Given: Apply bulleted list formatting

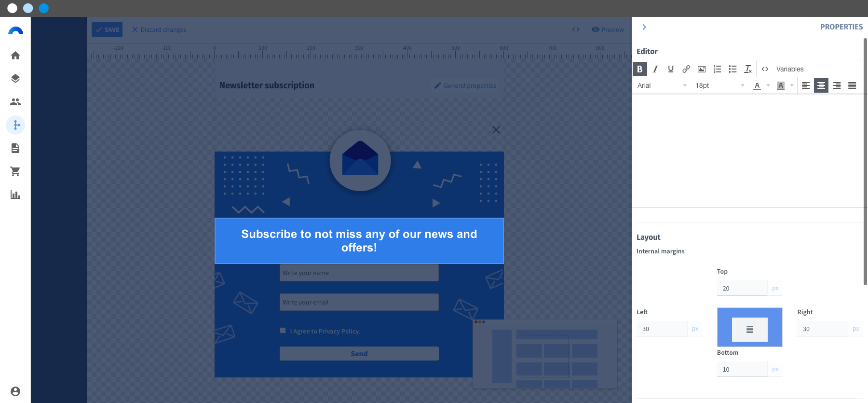Looking at the screenshot, I should (x=732, y=69).
